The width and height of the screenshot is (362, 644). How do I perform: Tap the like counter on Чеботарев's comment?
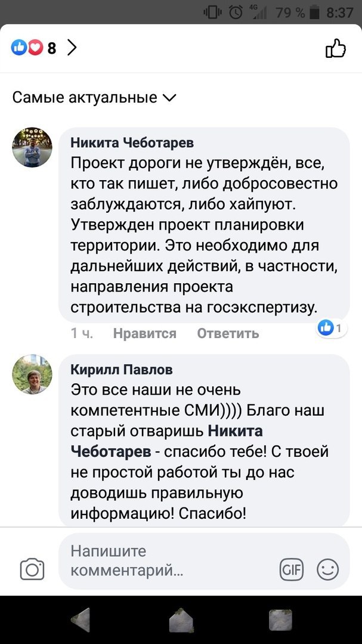coord(330,327)
